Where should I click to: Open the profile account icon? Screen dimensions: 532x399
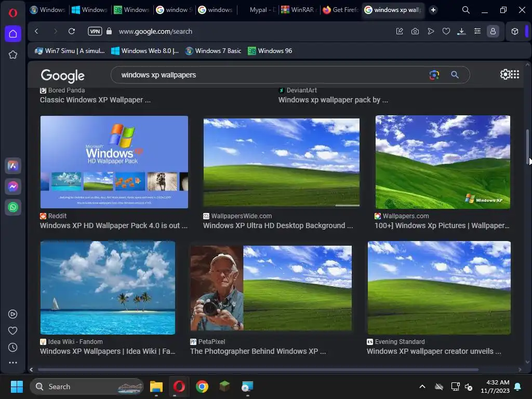493,31
